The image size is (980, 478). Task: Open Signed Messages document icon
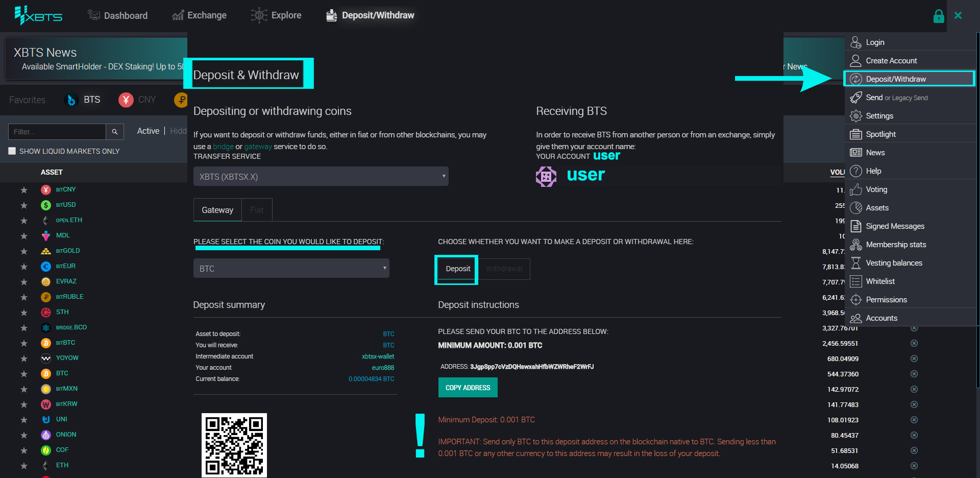(x=856, y=226)
